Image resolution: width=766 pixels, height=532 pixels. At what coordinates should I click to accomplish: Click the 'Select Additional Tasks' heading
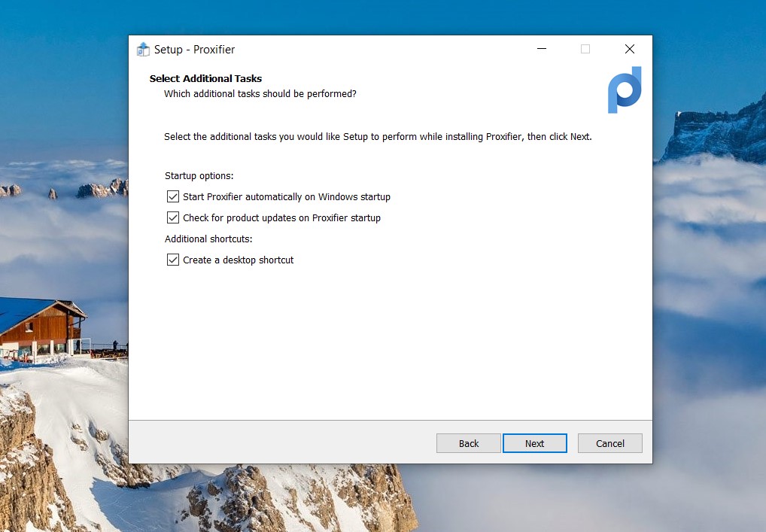[205, 79]
